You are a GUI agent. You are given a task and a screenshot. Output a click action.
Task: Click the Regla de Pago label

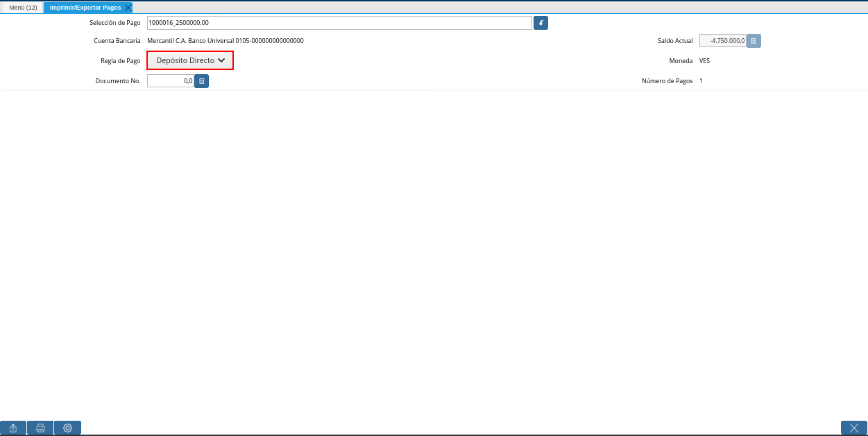click(x=121, y=61)
